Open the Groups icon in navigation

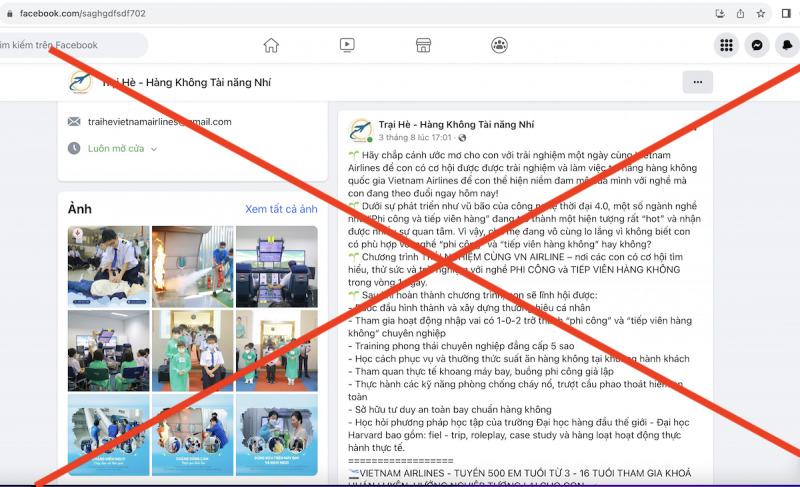[499, 45]
